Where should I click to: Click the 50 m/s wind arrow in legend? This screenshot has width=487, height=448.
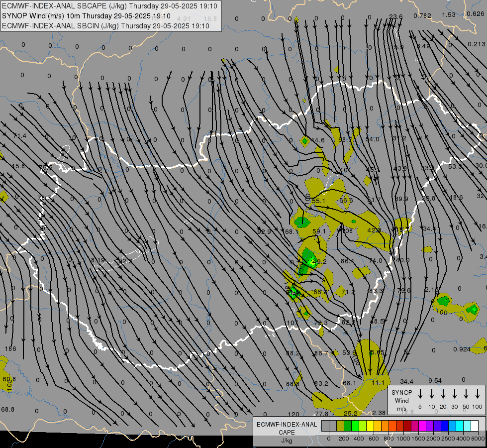click(466, 394)
